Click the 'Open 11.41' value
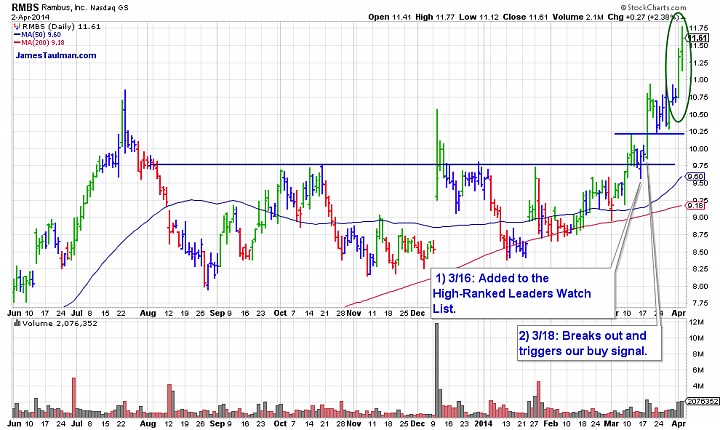Image resolution: width=720 pixels, height=430 pixels. (389, 17)
